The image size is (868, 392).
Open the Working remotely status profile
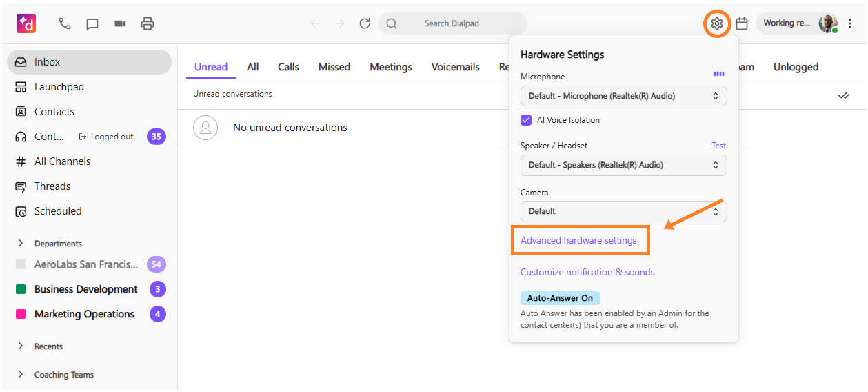[x=798, y=23]
